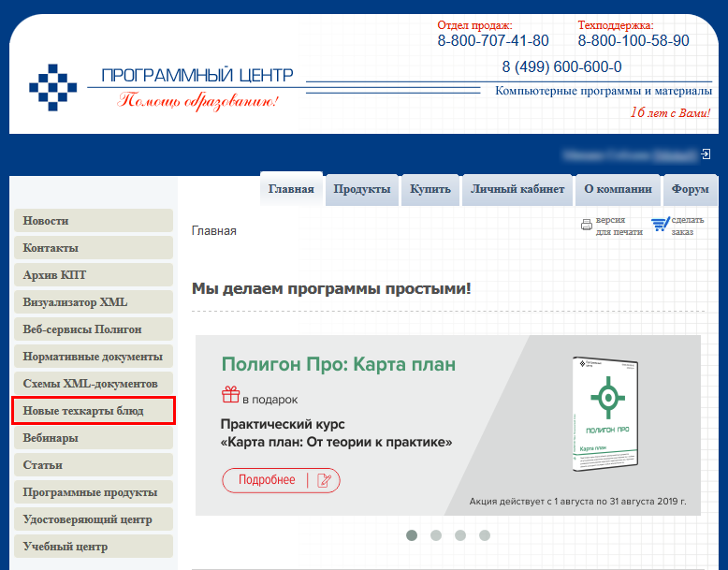
Task: Select Удостоверяющий центр in sidebar
Action: [93, 519]
